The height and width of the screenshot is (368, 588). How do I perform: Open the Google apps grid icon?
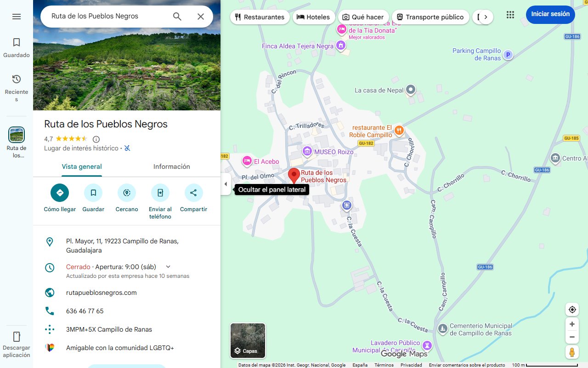[510, 15]
